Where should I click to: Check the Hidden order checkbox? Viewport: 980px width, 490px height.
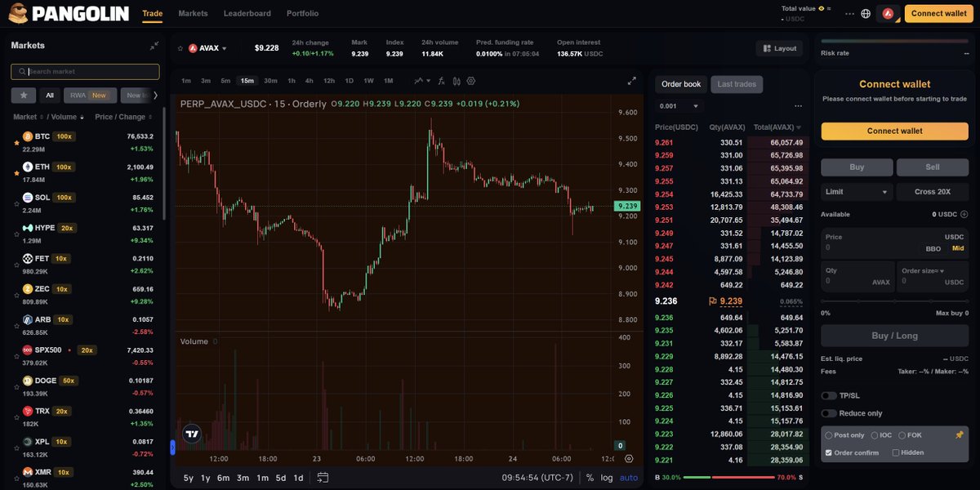[x=896, y=452]
